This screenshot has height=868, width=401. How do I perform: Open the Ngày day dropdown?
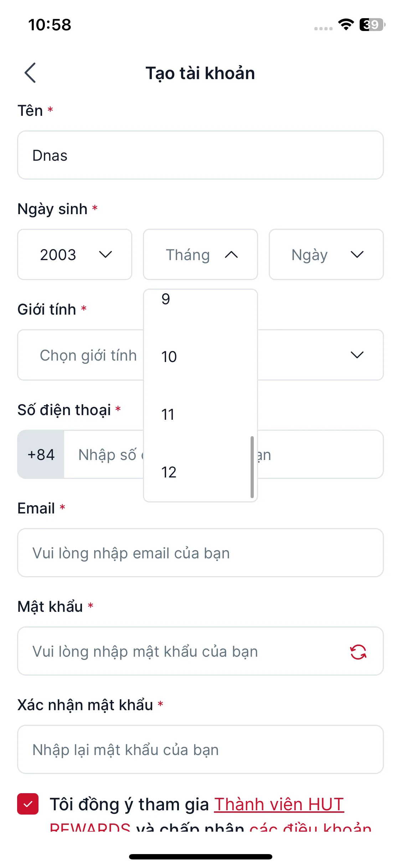[x=326, y=254]
